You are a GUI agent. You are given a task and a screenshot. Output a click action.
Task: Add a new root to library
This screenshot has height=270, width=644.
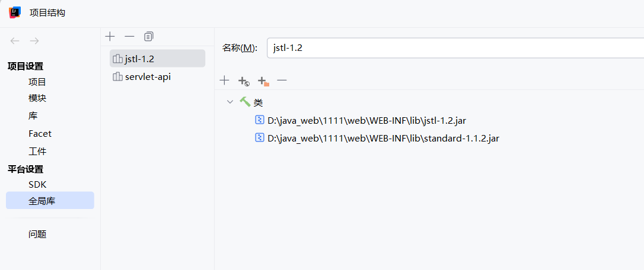[224, 81]
